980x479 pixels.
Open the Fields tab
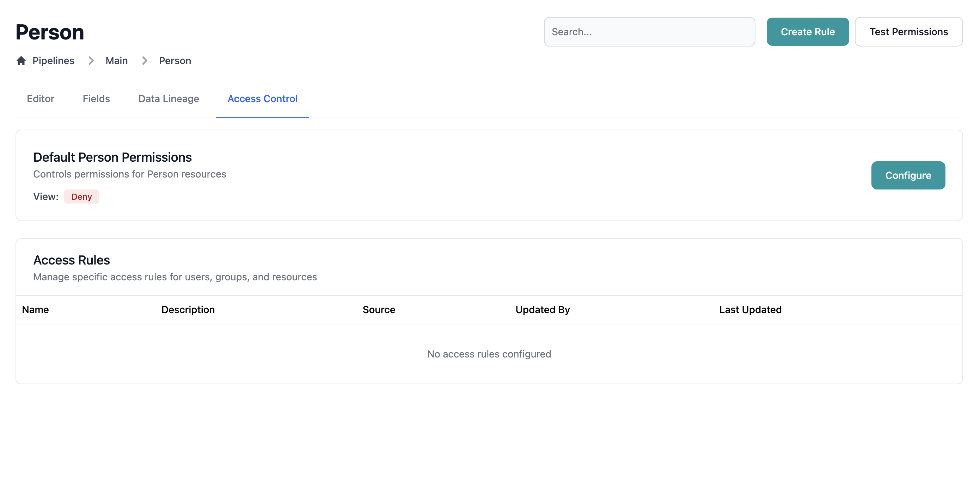[x=96, y=99]
